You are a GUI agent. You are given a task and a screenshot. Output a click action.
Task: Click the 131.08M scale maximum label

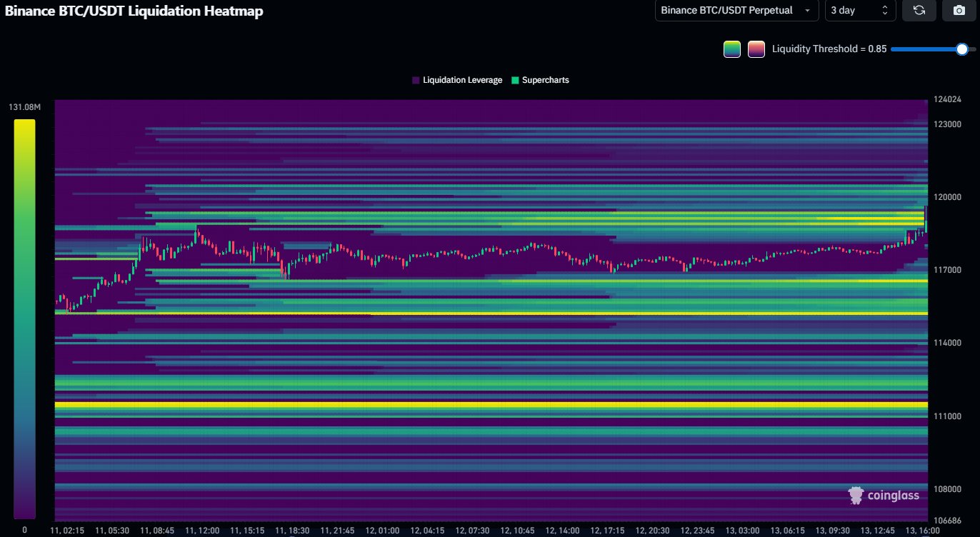(x=24, y=107)
